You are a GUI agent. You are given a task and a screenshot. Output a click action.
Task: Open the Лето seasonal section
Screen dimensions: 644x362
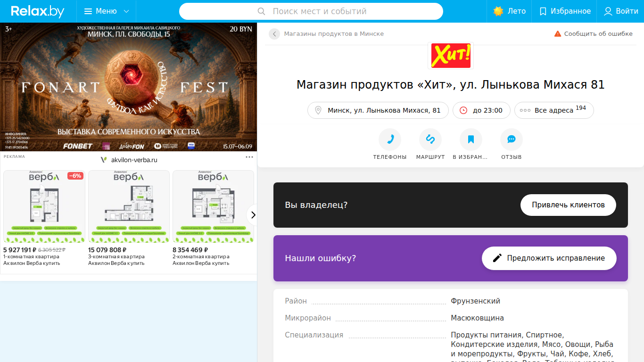509,11
